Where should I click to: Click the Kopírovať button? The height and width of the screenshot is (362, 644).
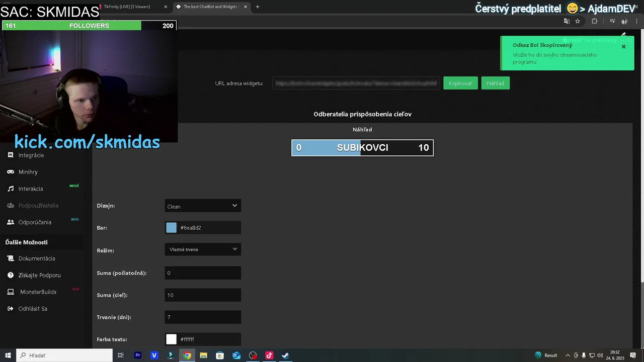point(460,83)
